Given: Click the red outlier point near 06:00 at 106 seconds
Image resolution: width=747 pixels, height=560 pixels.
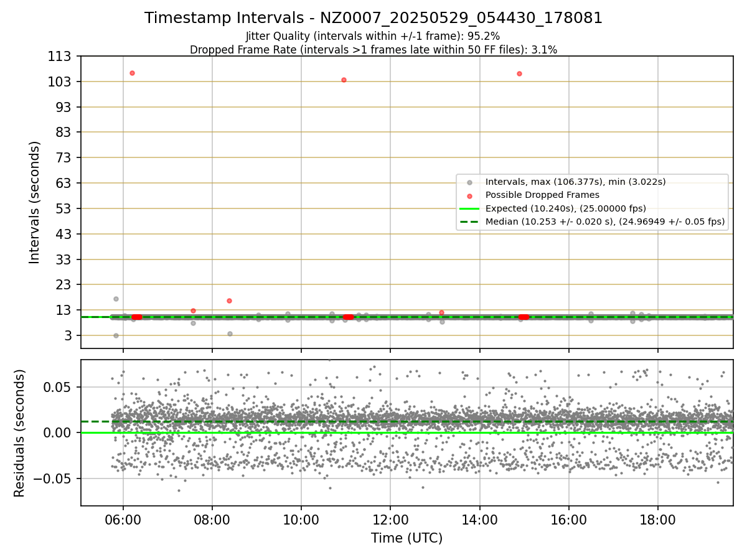Looking at the screenshot, I should coord(132,73).
